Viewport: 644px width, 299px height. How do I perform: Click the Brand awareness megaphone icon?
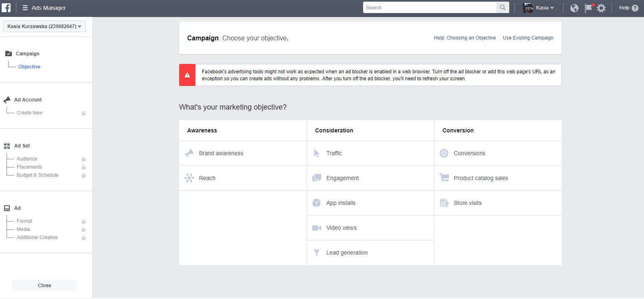pyautogui.click(x=189, y=153)
